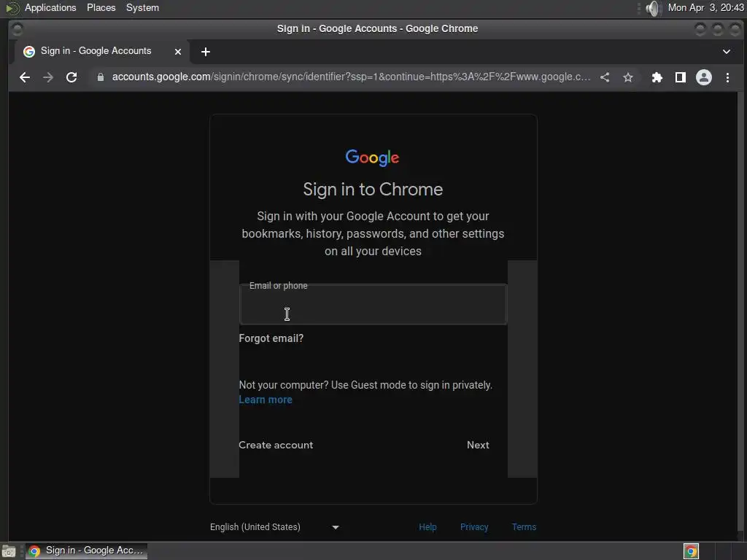Open the Extensions puzzle icon
Viewport: 747px width, 560px height.
(657, 77)
